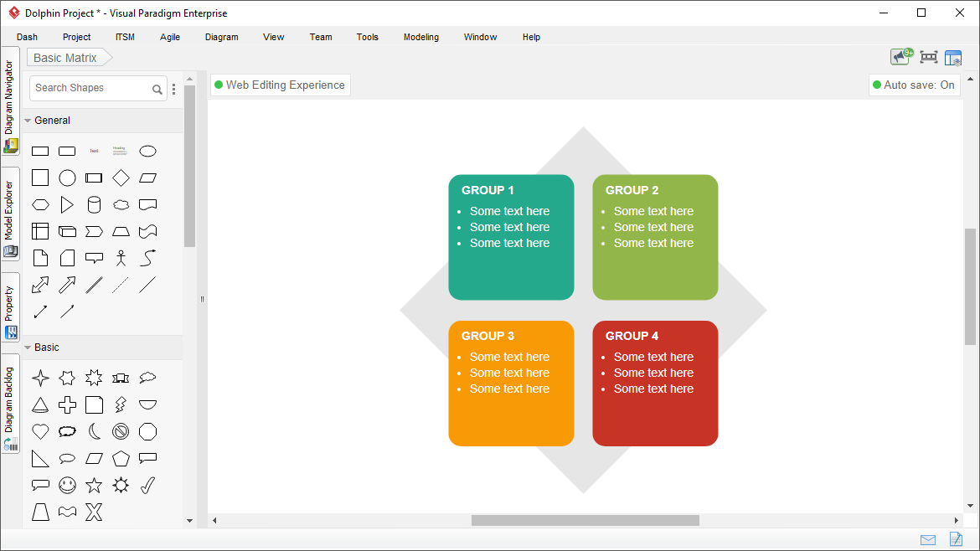Choose the checkmark shape
This screenshot has width=980, height=551.
click(x=147, y=486)
